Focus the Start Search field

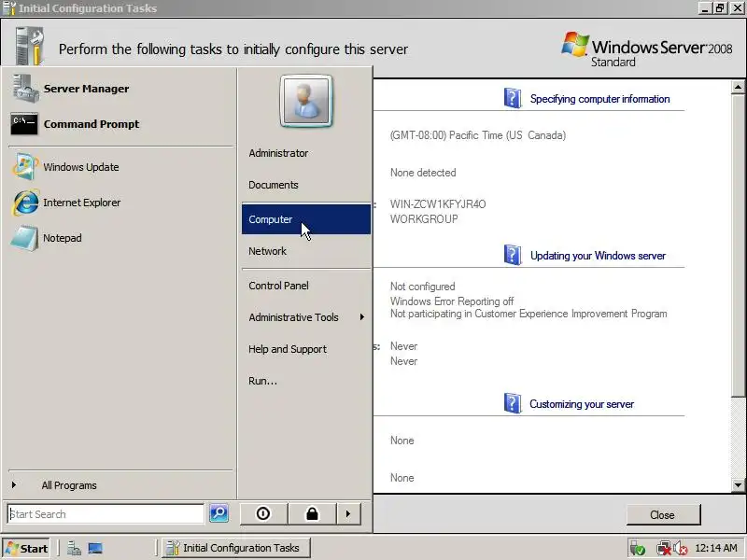[x=106, y=514]
